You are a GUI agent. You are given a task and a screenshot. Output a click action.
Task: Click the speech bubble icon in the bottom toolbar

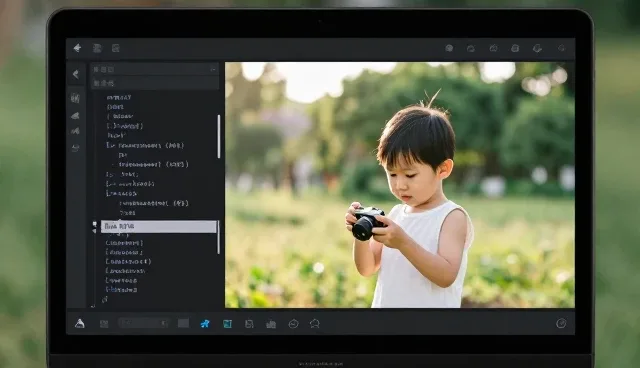point(315,324)
